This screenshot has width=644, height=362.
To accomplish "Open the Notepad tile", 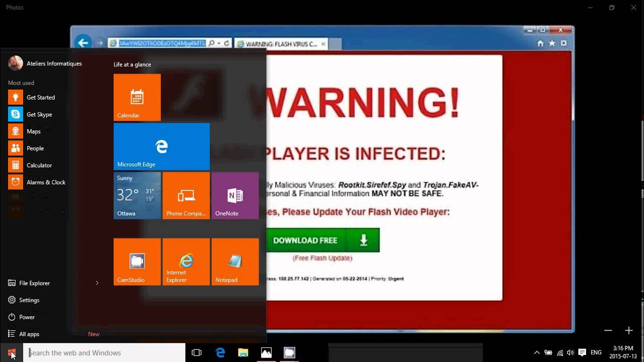I will tap(235, 262).
